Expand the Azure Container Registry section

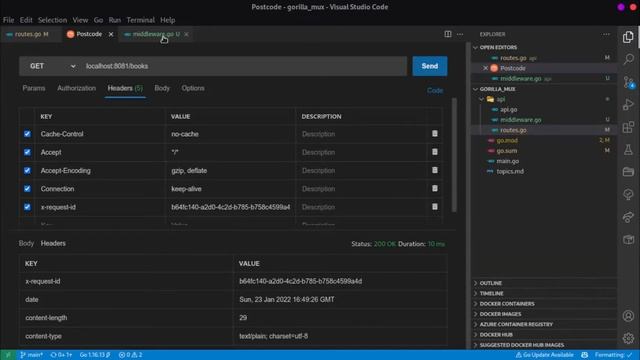[x=516, y=324]
